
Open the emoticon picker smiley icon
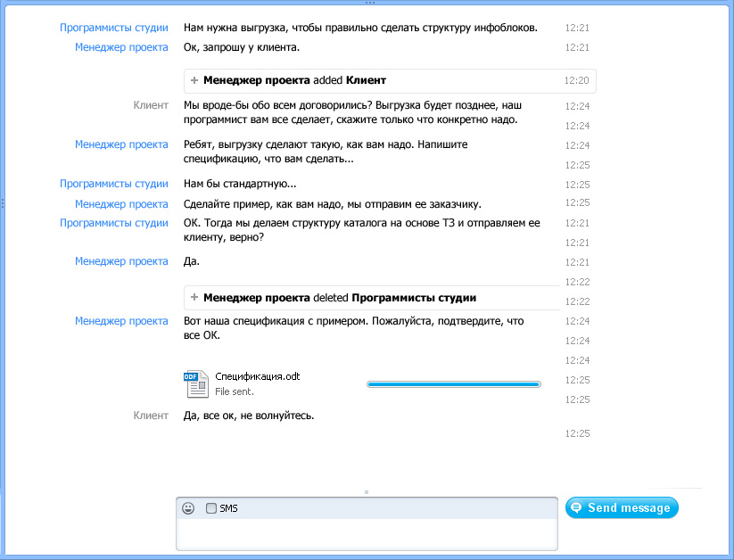coord(188,508)
